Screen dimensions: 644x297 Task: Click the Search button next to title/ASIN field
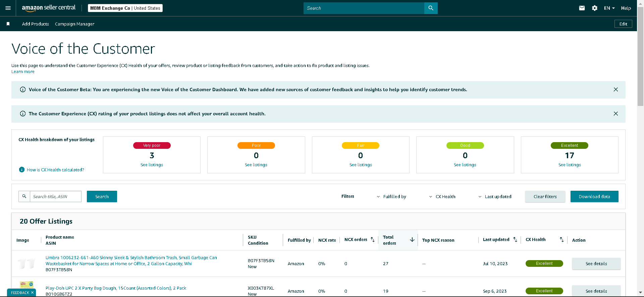point(102,196)
